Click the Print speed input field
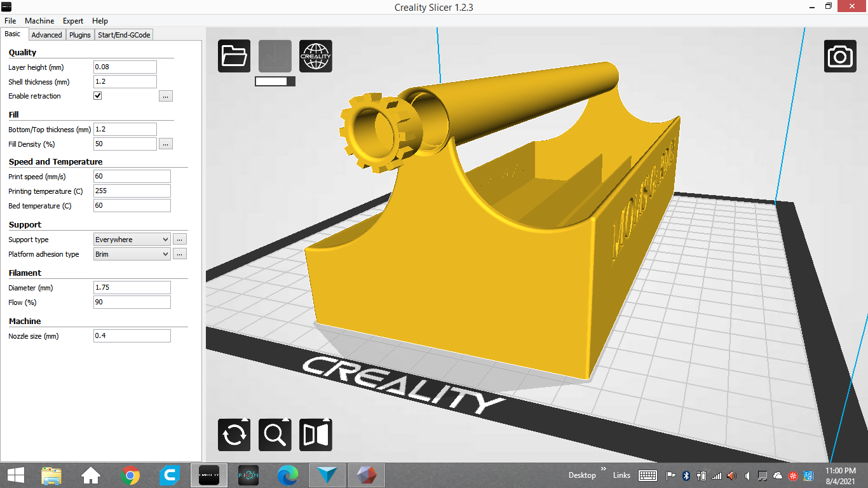The image size is (868, 488). [132, 176]
